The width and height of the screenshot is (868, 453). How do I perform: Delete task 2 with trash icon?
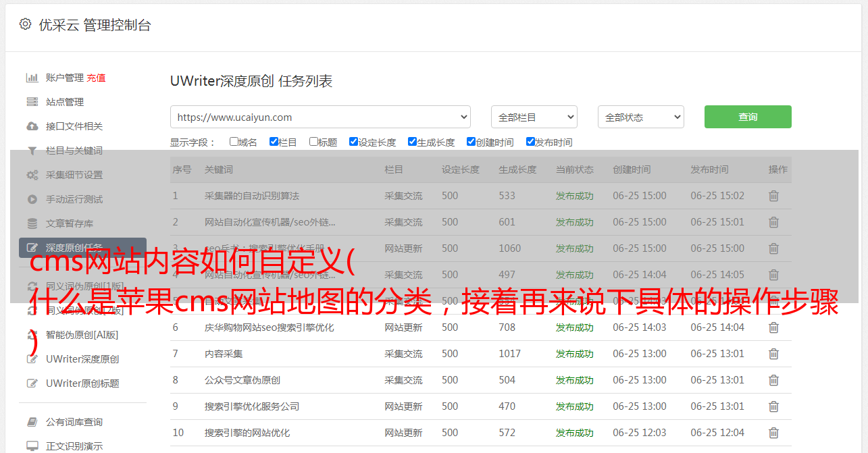pyautogui.click(x=774, y=222)
